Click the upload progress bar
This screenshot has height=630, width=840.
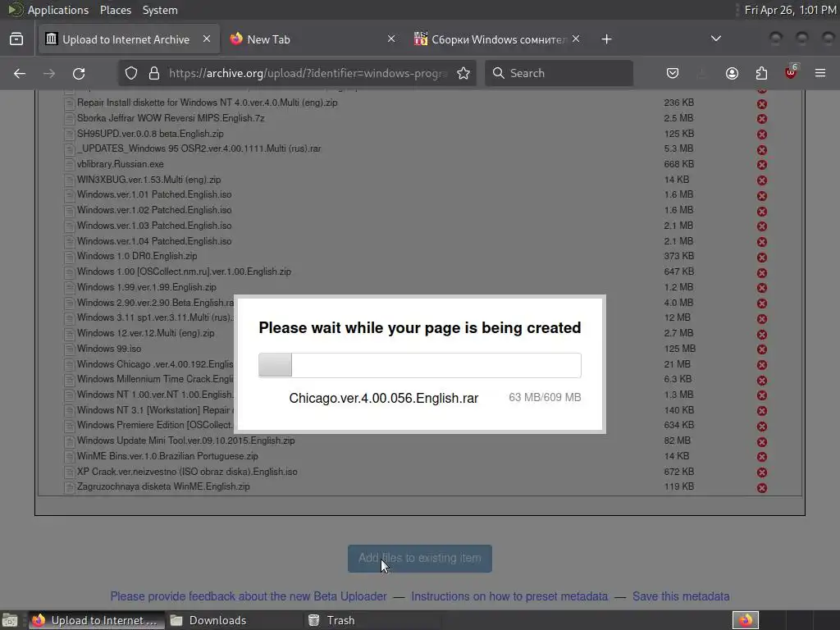[x=420, y=365]
